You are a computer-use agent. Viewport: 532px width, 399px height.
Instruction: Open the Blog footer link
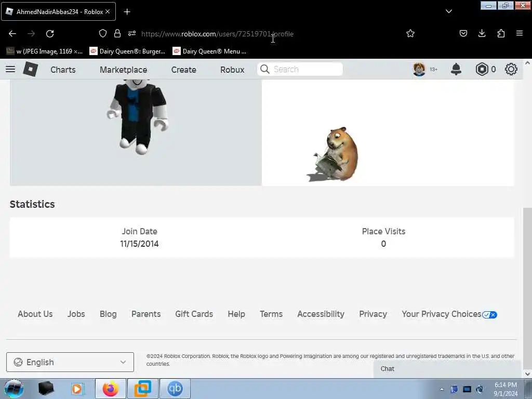coord(108,314)
